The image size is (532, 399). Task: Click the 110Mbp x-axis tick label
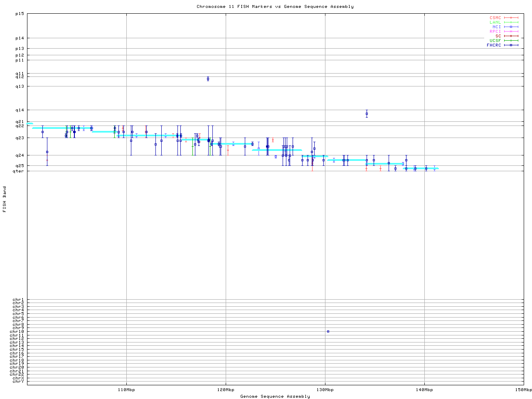coord(126,390)
